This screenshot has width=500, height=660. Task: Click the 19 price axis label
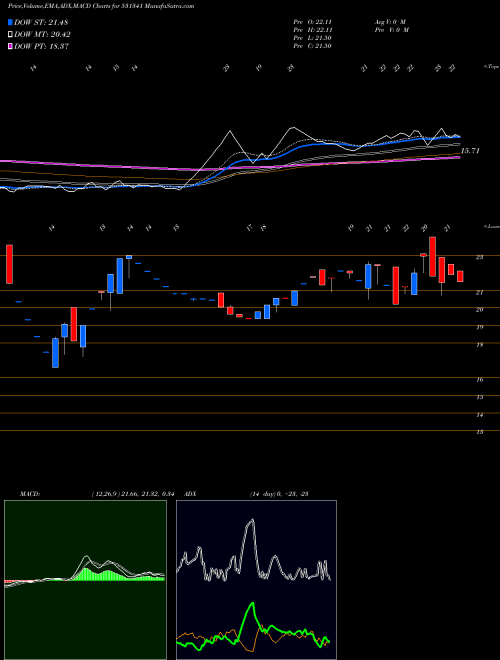coord(479,327)
